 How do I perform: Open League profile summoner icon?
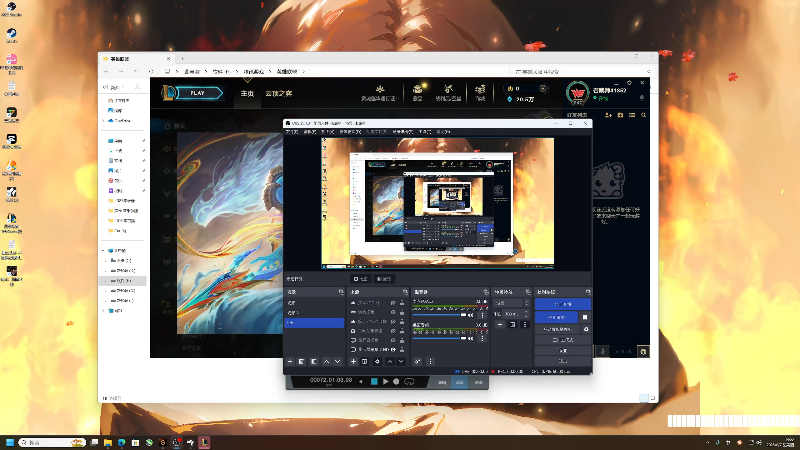click(578, 93)
